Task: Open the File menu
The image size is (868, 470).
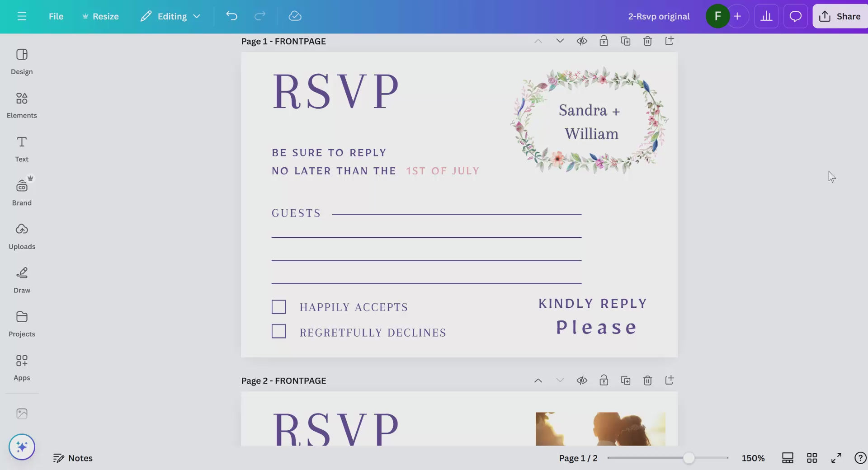Action: [x=56, y=16]
